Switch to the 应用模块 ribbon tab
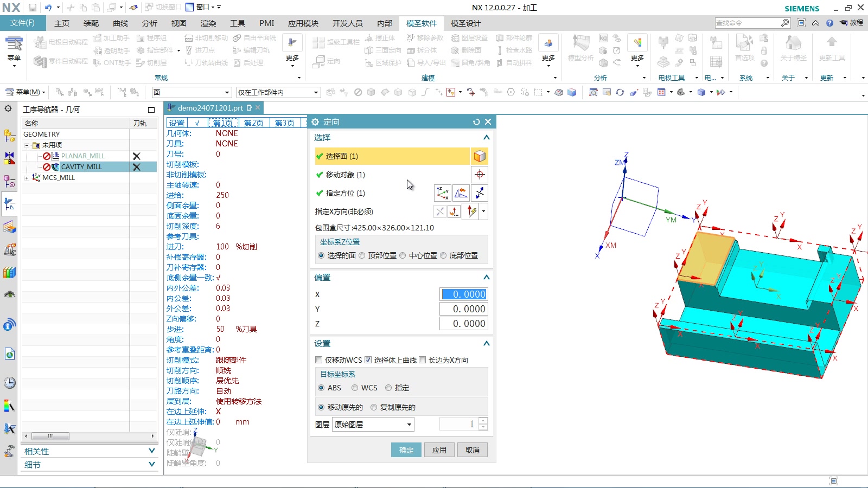 tap(303, 23)
